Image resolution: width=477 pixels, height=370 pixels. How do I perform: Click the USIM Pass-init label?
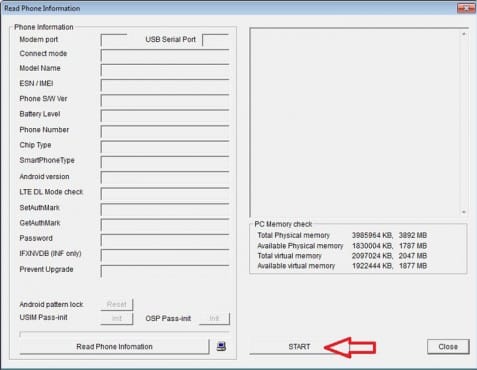tap(43, 317)
